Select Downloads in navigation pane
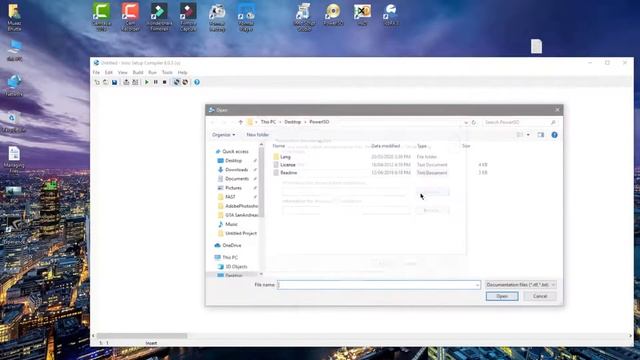640x360 pixels. click(x=236, y=169)
